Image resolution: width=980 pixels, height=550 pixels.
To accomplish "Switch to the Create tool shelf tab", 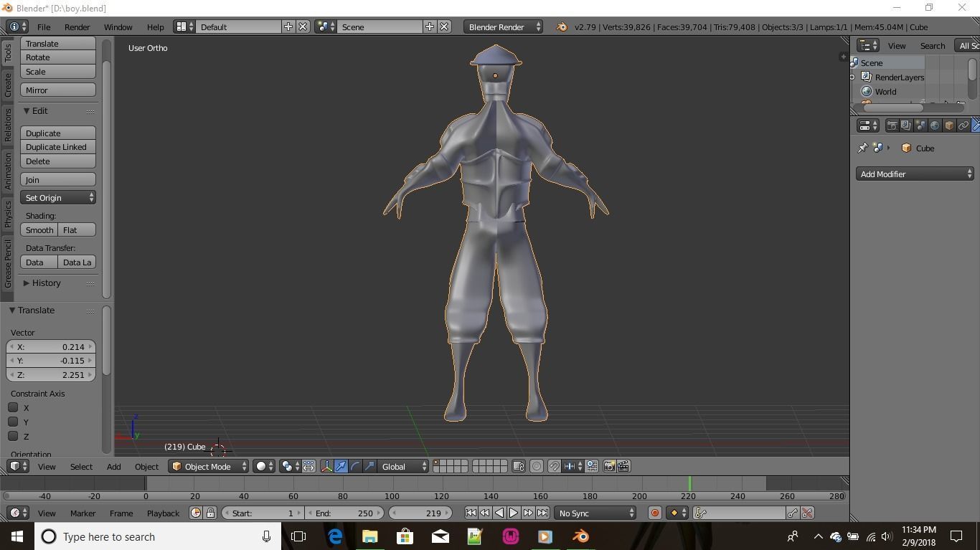I will [7, 85].
